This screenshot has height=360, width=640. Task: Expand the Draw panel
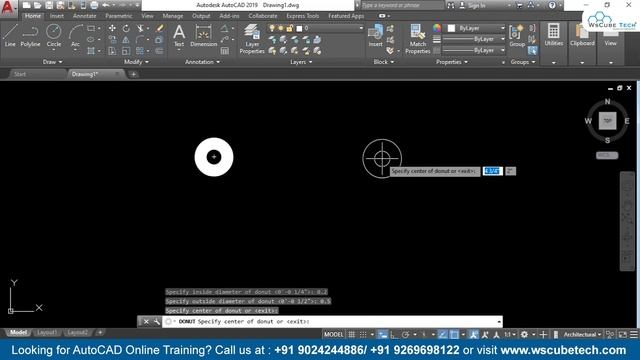point(53,62)
